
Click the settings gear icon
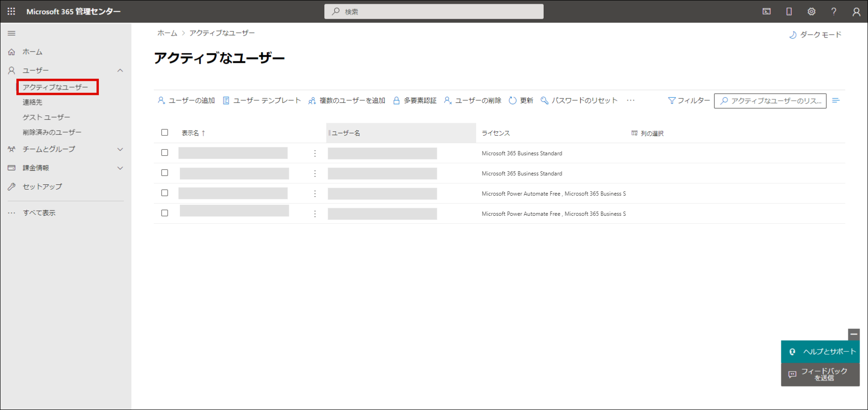811,12
